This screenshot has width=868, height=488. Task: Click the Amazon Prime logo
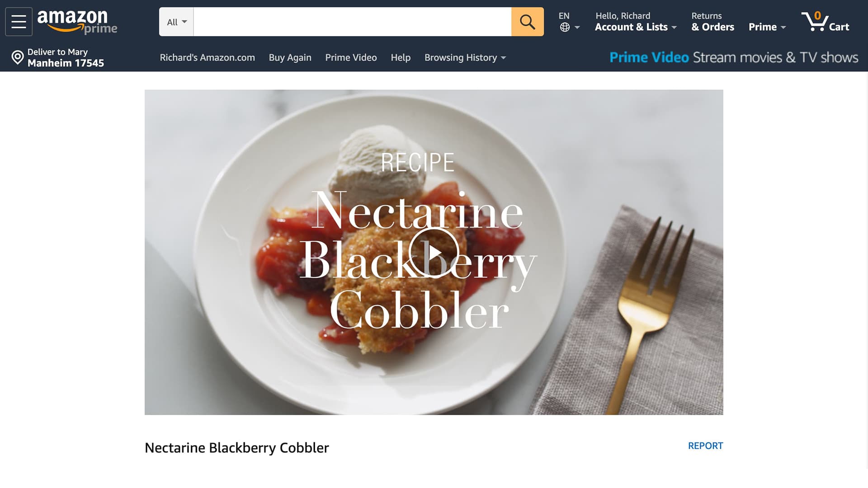coord(77,22)
